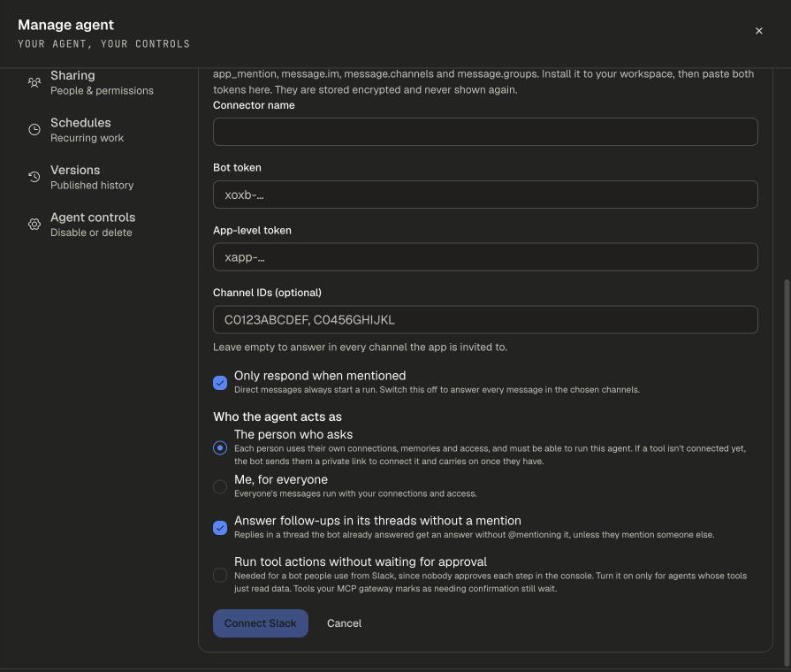The width and height of the screenshot is (791, 672).
Task: Click the 'Channel IDs (optional)' label
Action: coord(267,293)
